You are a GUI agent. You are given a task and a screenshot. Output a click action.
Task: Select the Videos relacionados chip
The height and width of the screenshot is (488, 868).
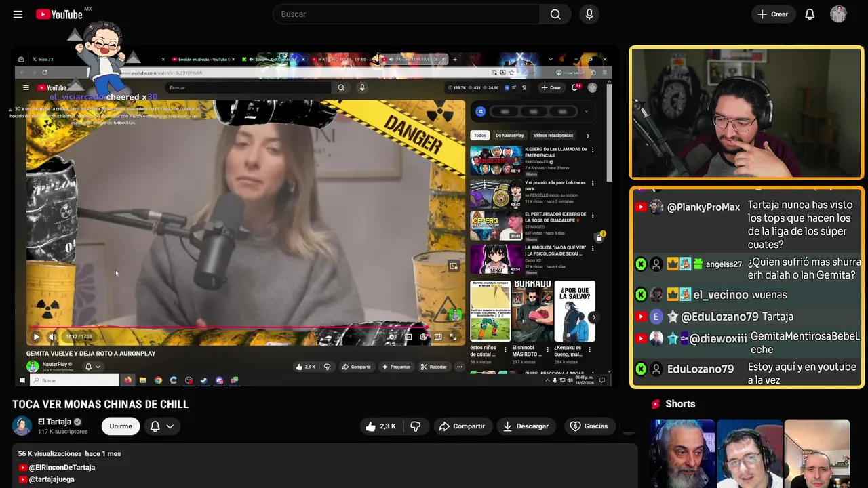click(553, 136)
